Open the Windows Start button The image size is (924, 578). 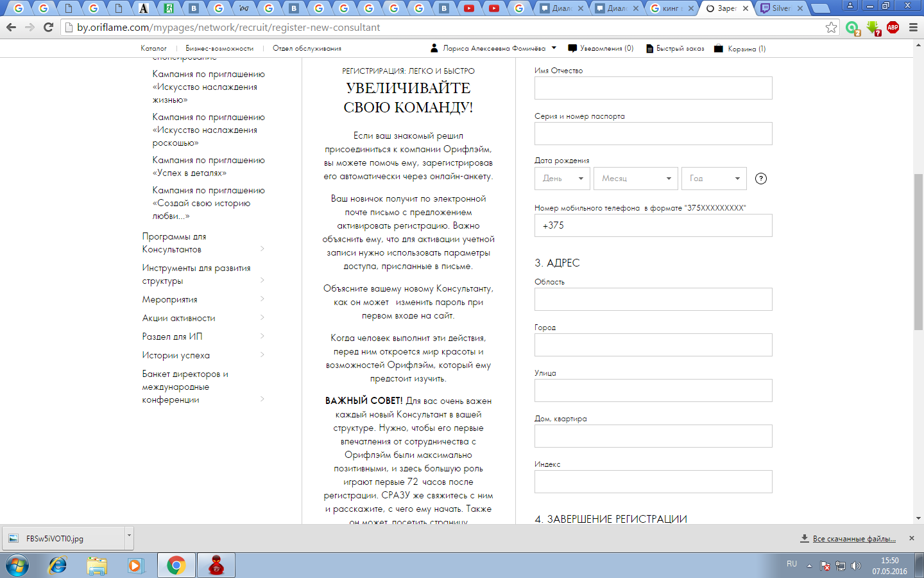point(17,566)
